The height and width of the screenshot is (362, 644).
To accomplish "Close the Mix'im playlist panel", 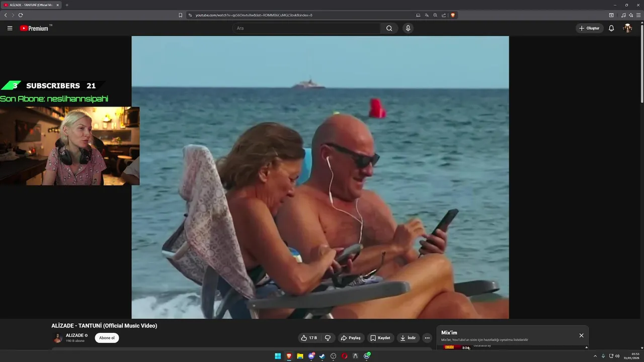I will pos(581,335).
